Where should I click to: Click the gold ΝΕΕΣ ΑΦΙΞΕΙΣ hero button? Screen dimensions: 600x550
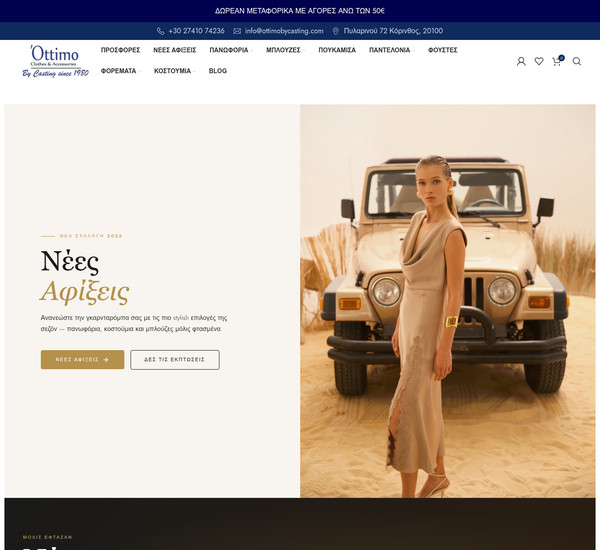click(82, 360)
